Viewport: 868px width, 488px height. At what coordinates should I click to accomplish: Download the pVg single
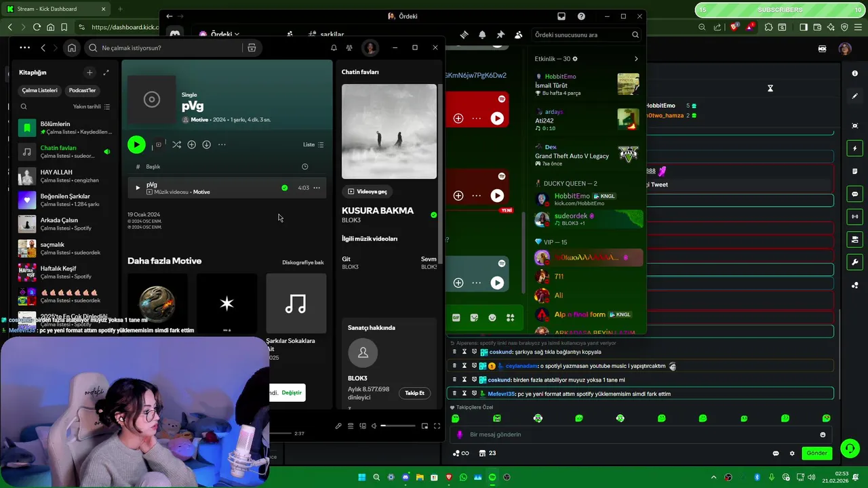click(207, 144)
